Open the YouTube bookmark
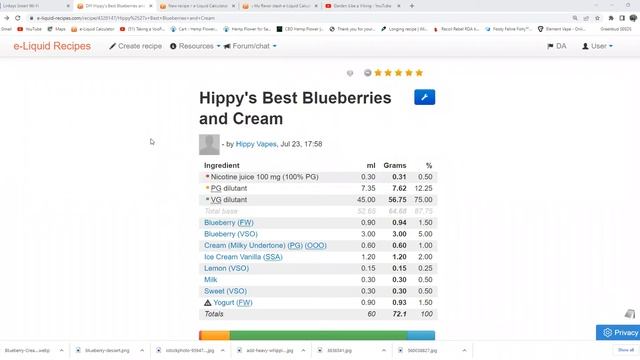Image resolution: width=640 pixels, height=360 pixels. (x=29, y=29)
